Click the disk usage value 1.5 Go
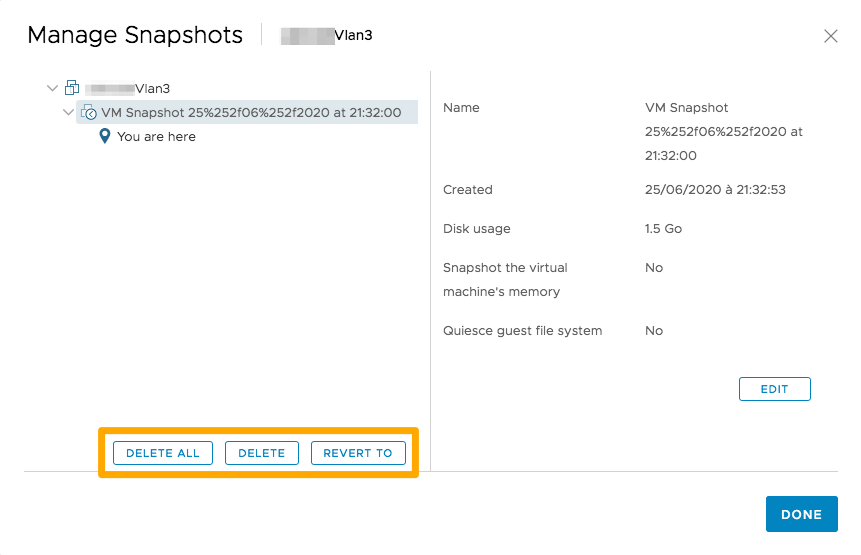This screenshot has height=555, width=861. [663, 229]
